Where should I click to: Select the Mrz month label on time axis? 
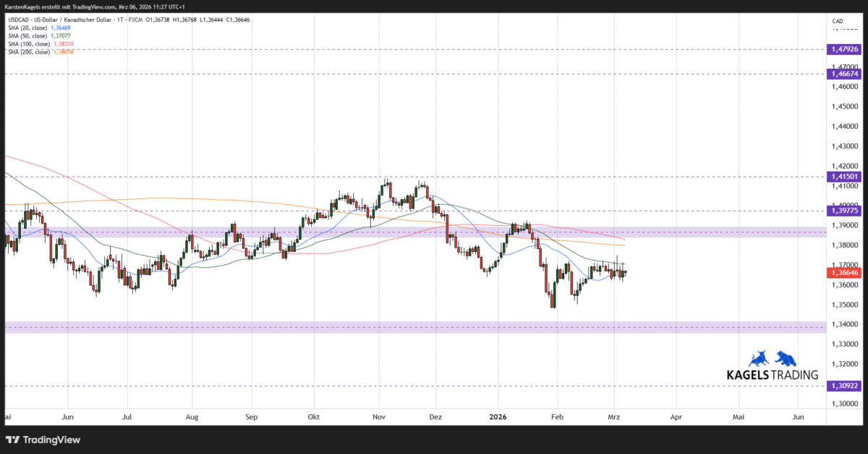point(613,417)
